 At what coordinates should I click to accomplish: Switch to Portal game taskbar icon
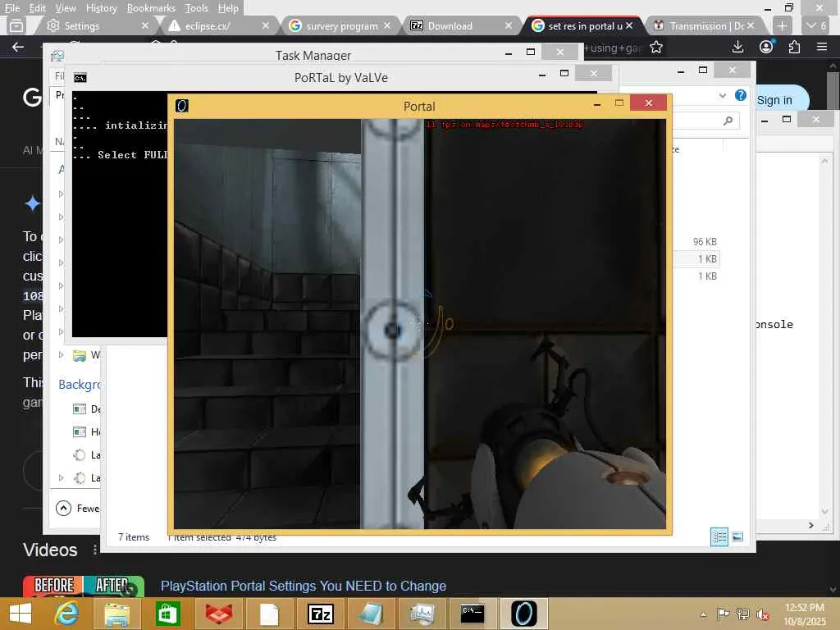(523, 614)
